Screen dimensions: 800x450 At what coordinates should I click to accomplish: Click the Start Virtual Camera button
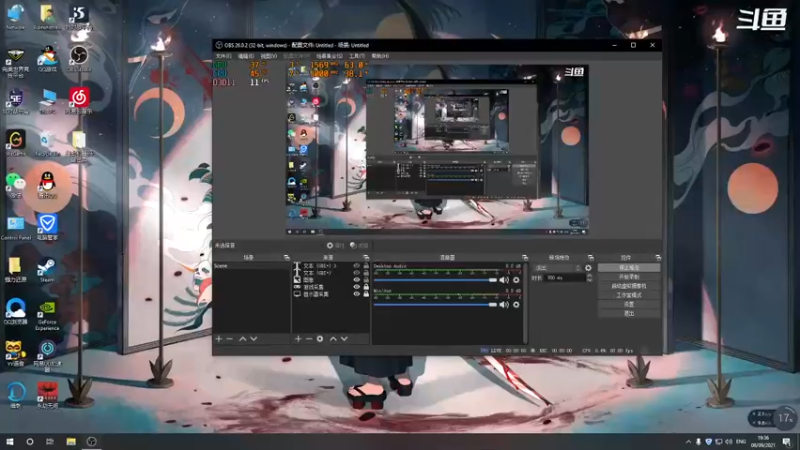(629, 286)
